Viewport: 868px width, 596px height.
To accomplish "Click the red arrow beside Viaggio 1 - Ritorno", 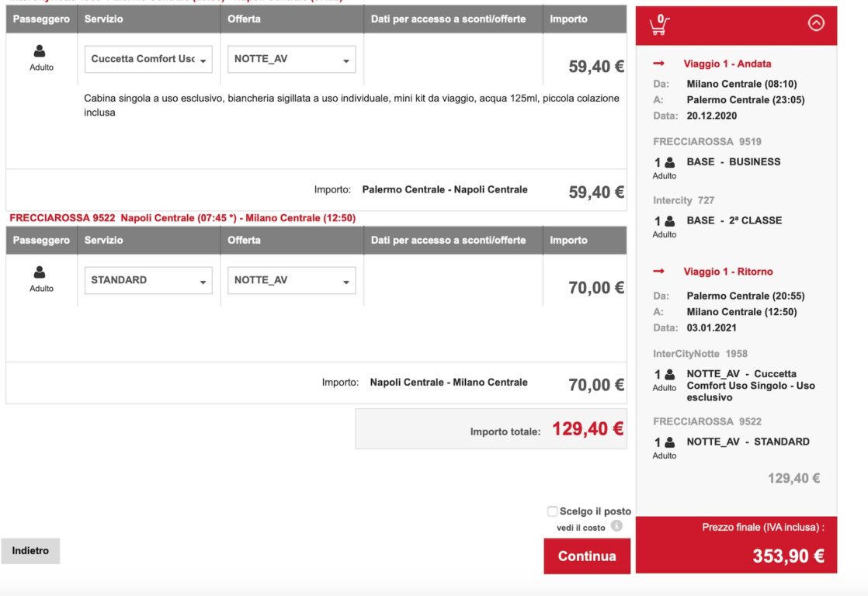I will pyautogui.click(x=658, y=271).
